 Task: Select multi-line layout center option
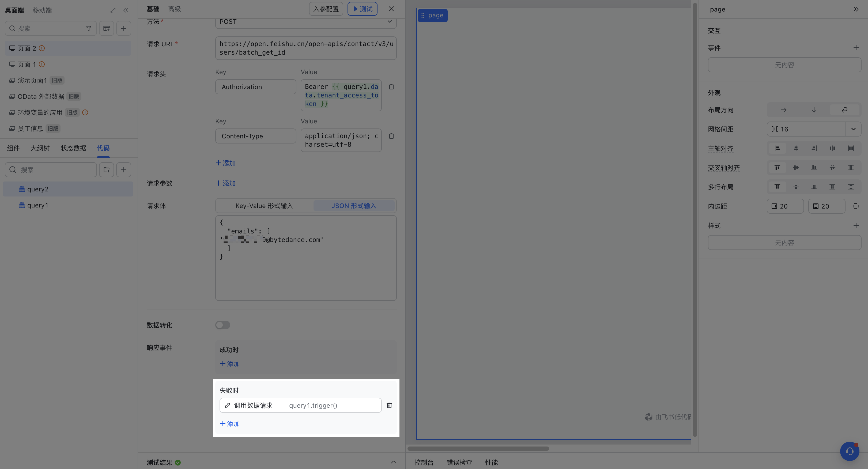[796, 187]
